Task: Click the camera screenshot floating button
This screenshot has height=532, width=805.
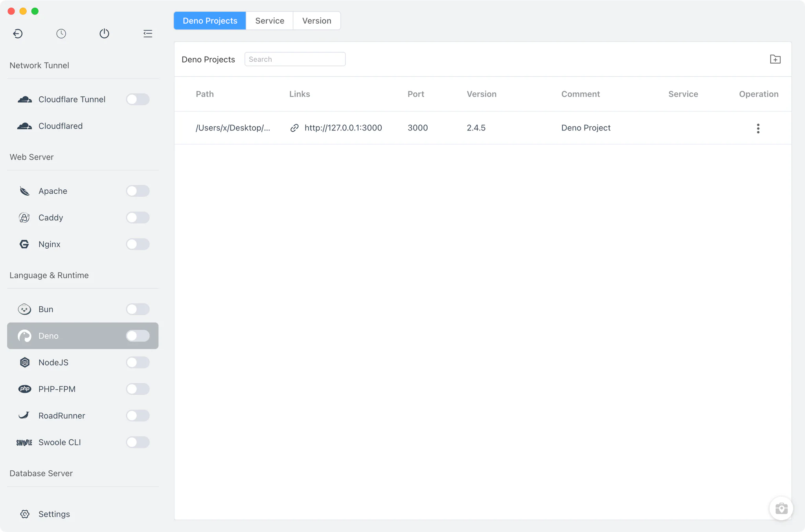Action: (781, 508)
